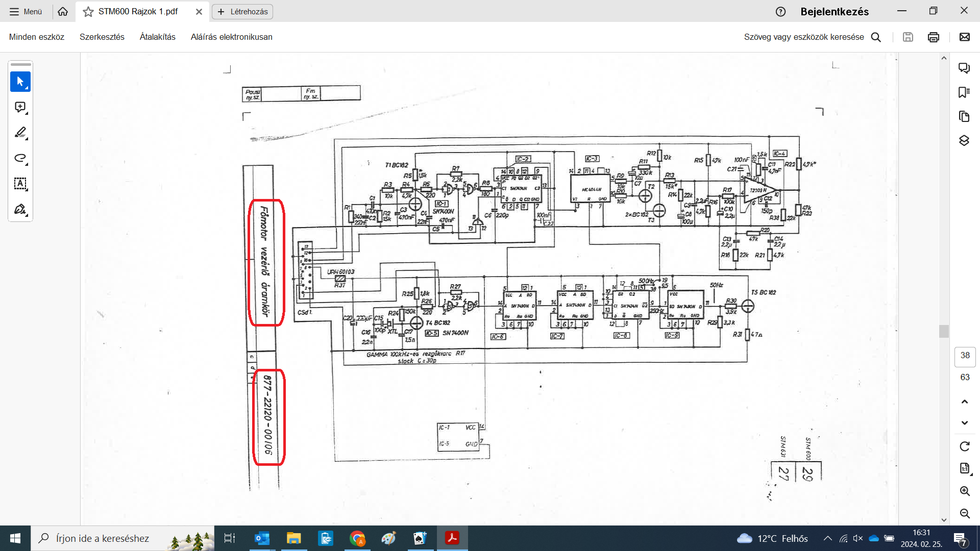Viewport: 980px width, 551px height.
Task: Star the STM600 Rajzok 1.pdf tab
Action: 88,12
